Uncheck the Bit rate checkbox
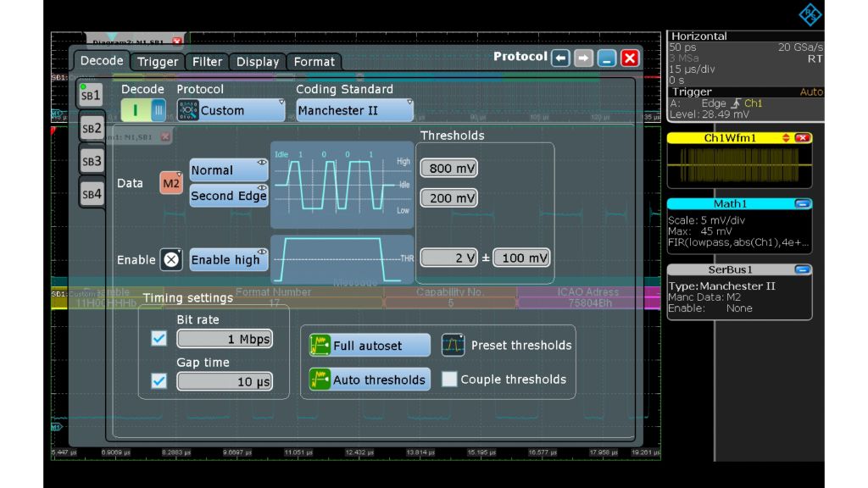This screenshot has height=488, width=868. point(159,339)
